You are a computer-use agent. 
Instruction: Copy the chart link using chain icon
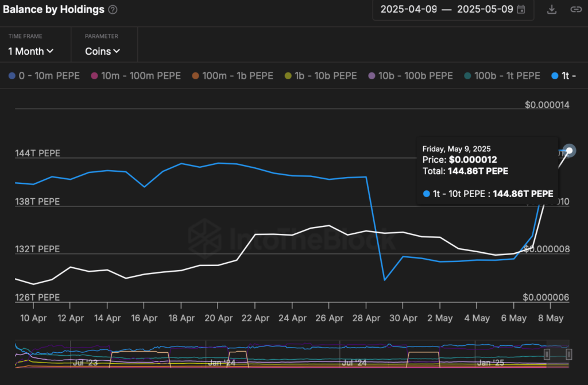pos(575,9)
